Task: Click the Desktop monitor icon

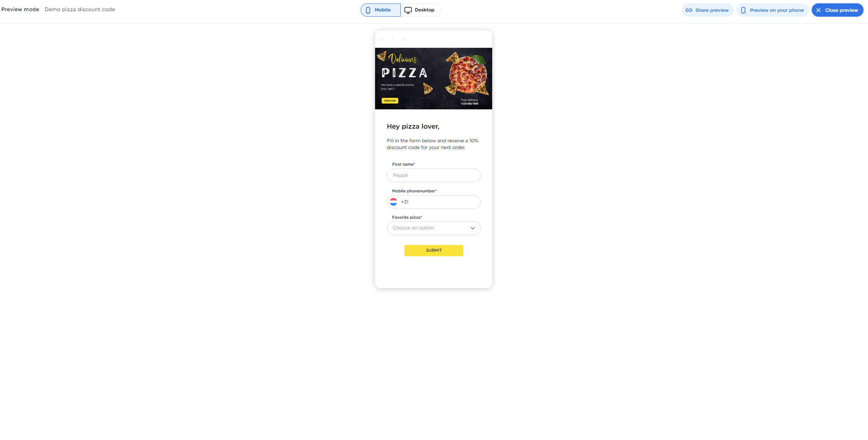Action: [x=408, y=10]
